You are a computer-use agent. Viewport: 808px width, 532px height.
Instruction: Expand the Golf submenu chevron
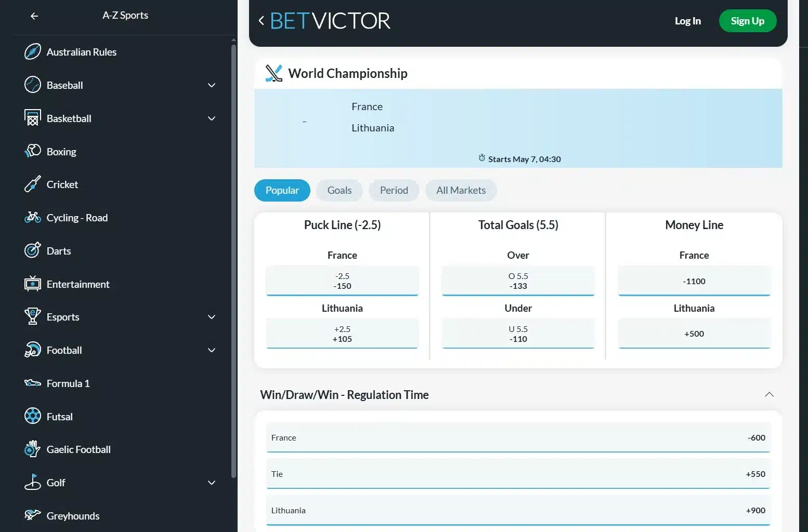point(212,483)
